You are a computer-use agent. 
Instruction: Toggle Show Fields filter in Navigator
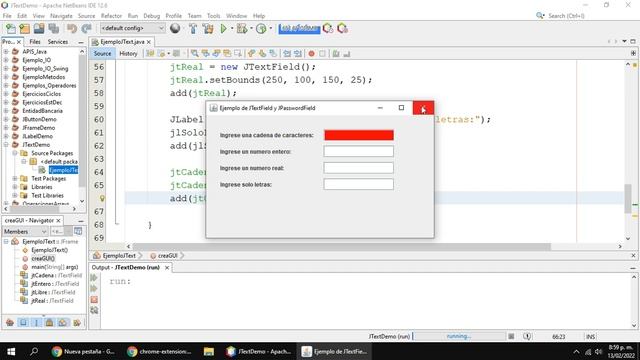click(23, 323)
